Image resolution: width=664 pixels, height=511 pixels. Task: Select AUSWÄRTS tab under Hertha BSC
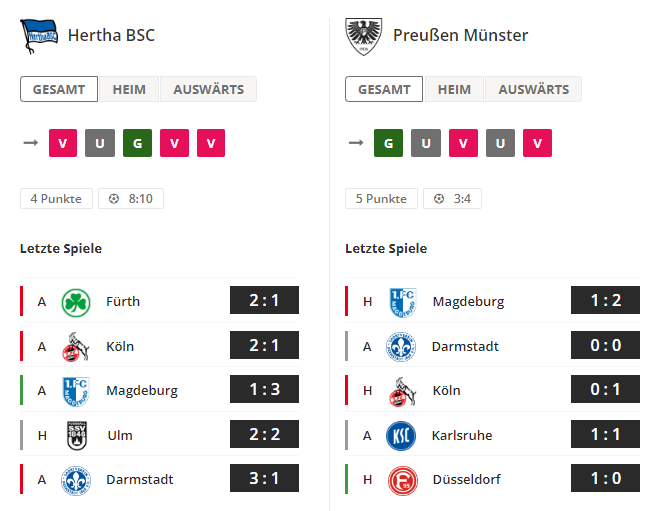coord(208,89)
